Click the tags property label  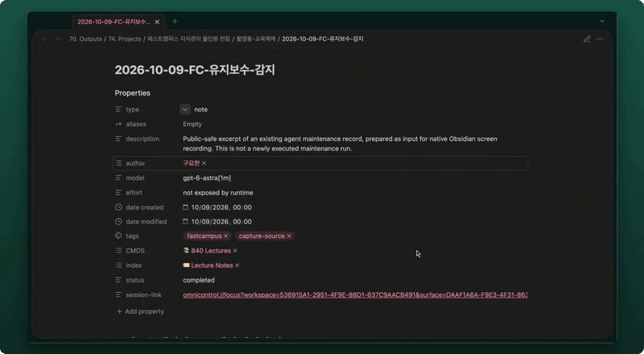coord(132,236)
